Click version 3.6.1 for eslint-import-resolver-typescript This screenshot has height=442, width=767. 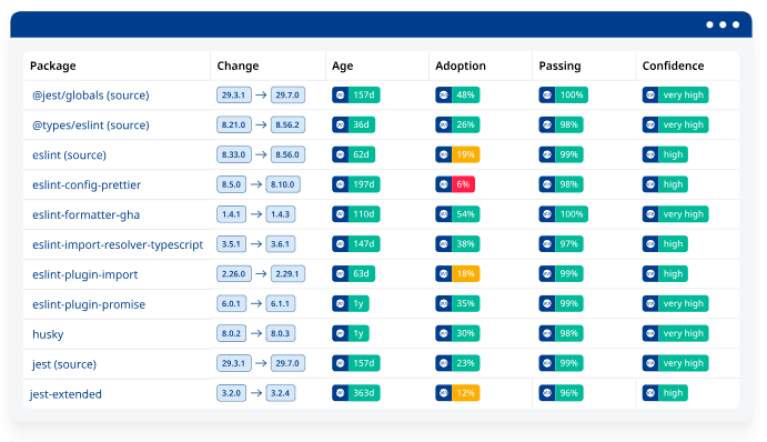(280, 244)
